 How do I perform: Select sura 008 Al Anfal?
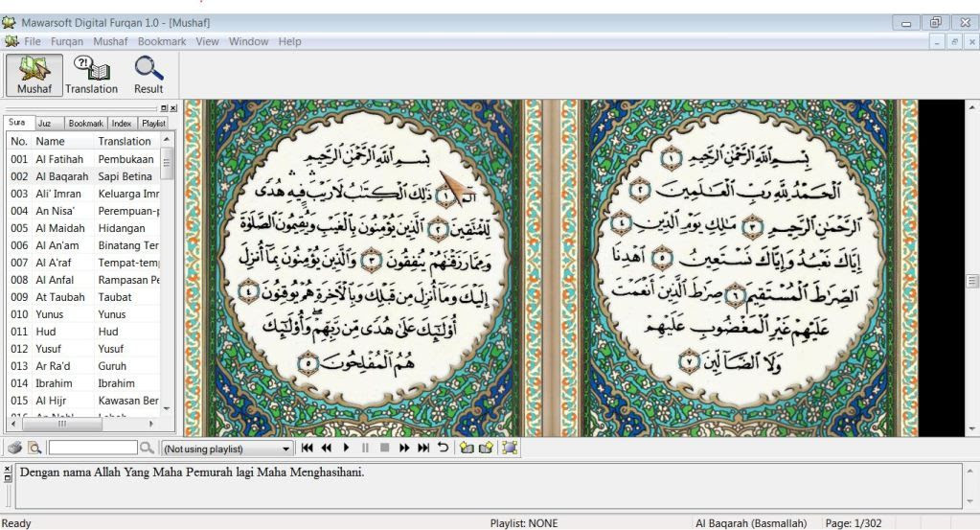[x=83, y=280]
